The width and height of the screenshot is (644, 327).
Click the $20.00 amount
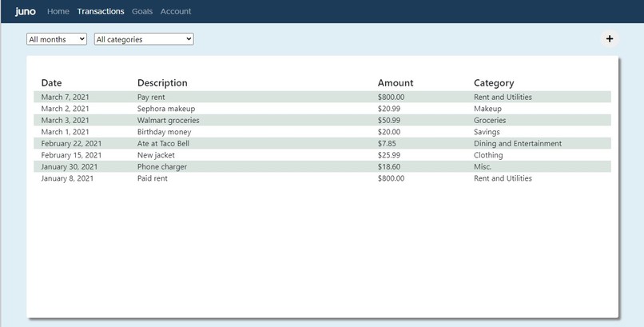(x=389, y=132)
